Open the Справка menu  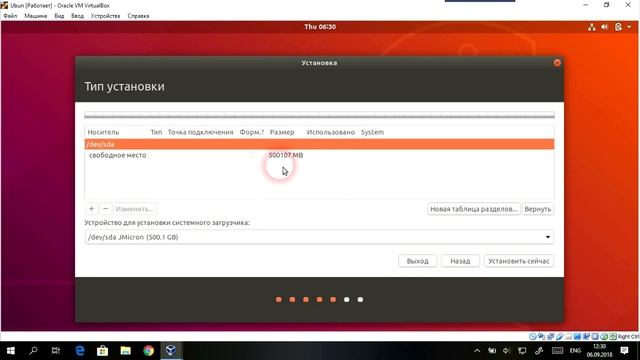click(138, 16)
